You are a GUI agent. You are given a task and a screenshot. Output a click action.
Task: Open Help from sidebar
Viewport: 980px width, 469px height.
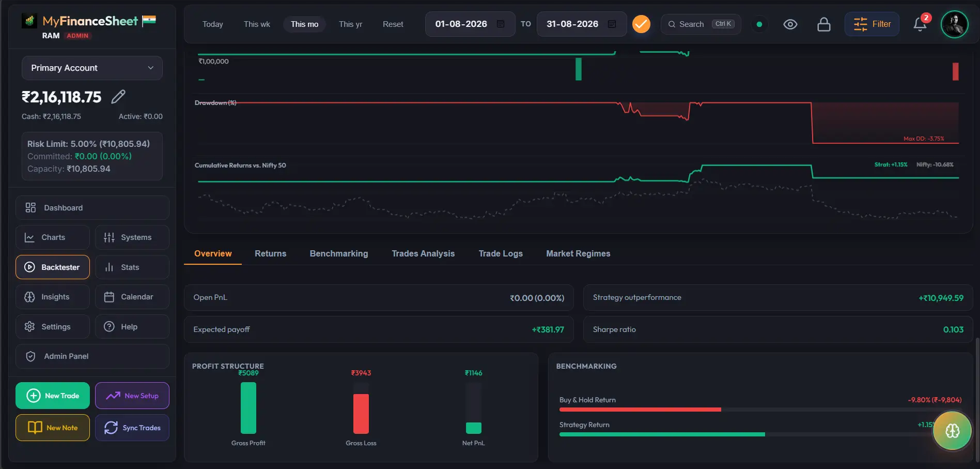[x=132, y=326]
